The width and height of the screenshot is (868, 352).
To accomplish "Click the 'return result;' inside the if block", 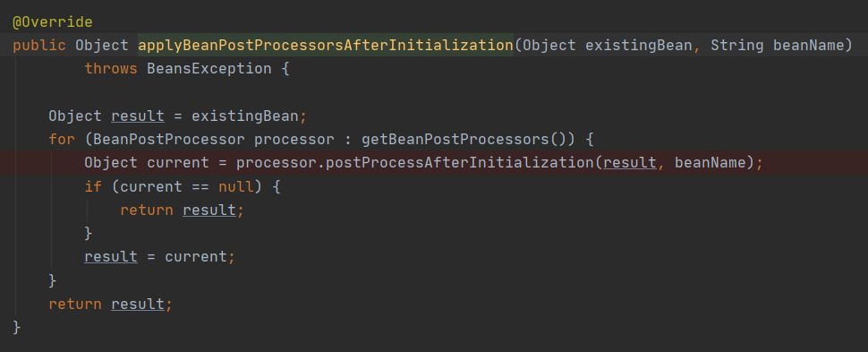I will coord(183,210).
